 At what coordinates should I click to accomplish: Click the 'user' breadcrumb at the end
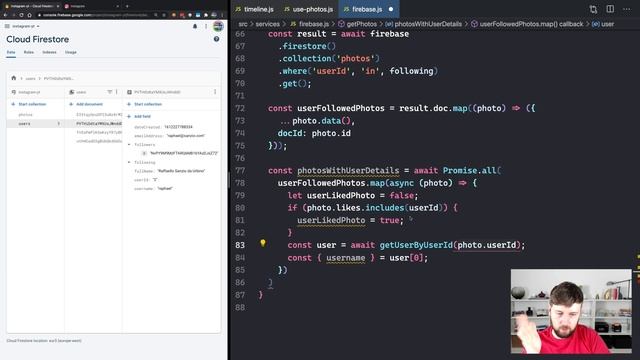(607, 24)
